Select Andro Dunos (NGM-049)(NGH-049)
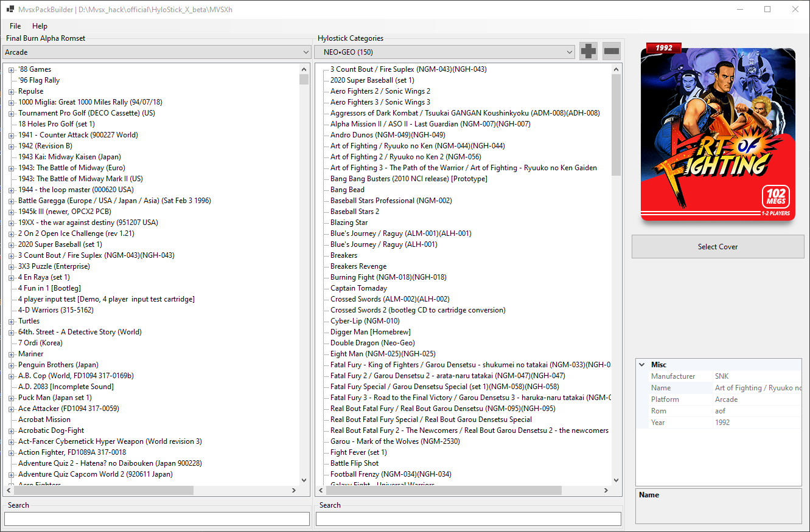This screenshot has width=810, height=532. tap(388, 135)
